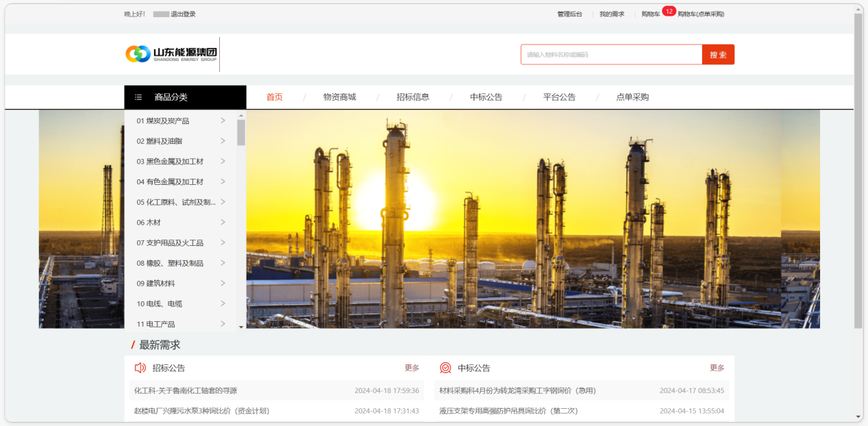This screenshot has height=426, width=868.
Task: Click the 退出登录 link
Action: 183,14
